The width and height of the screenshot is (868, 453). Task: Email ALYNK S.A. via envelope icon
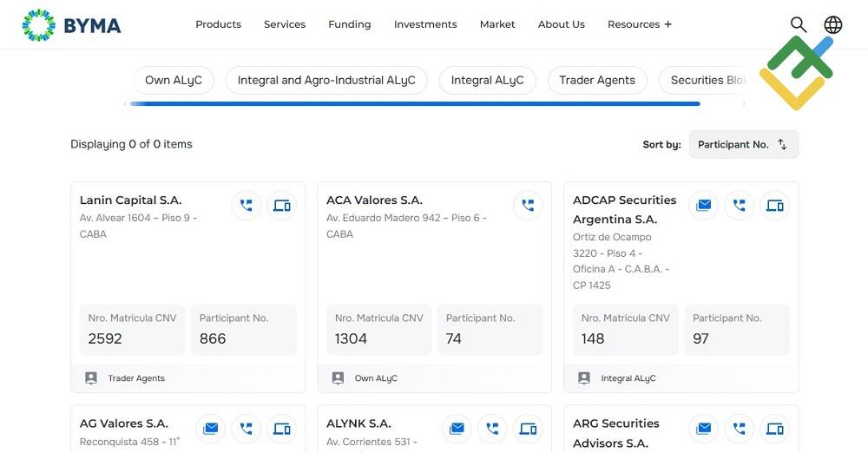click(x=457, y=429)
